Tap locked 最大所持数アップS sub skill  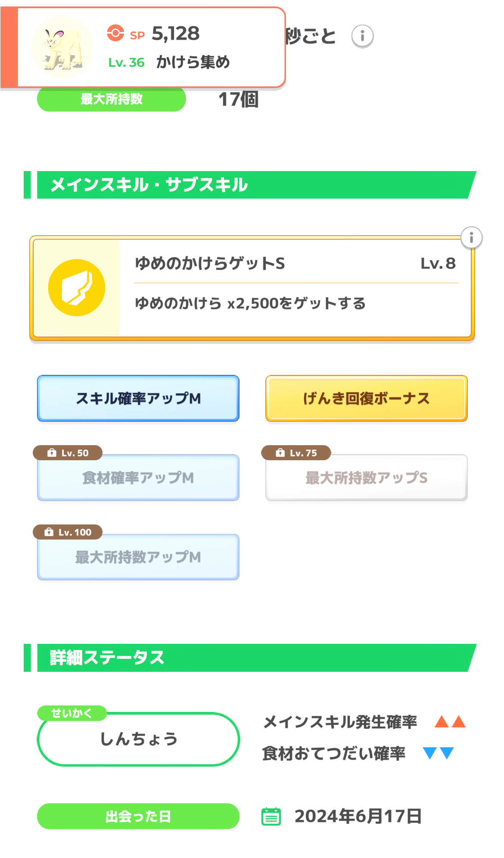tap(366, 478)
